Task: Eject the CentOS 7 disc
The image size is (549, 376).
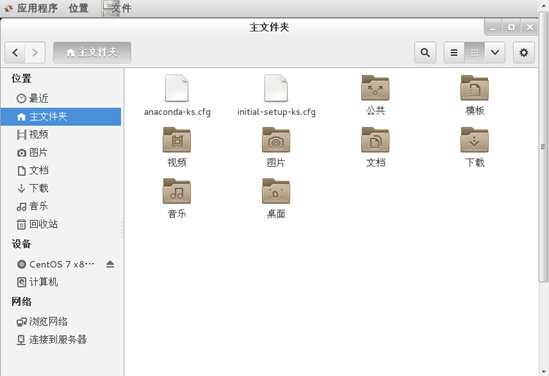Action: pos(110,264)
